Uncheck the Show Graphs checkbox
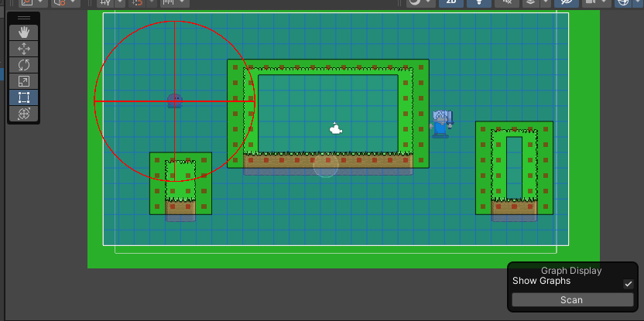Viewport: 644px width, 321px height. (x=629, y=284)
